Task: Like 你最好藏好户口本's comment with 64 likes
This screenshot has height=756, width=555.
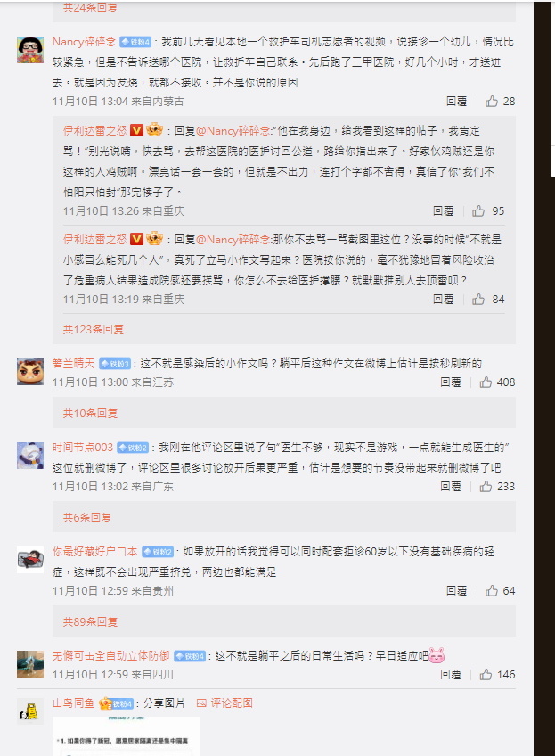Action: pos(492,590)
